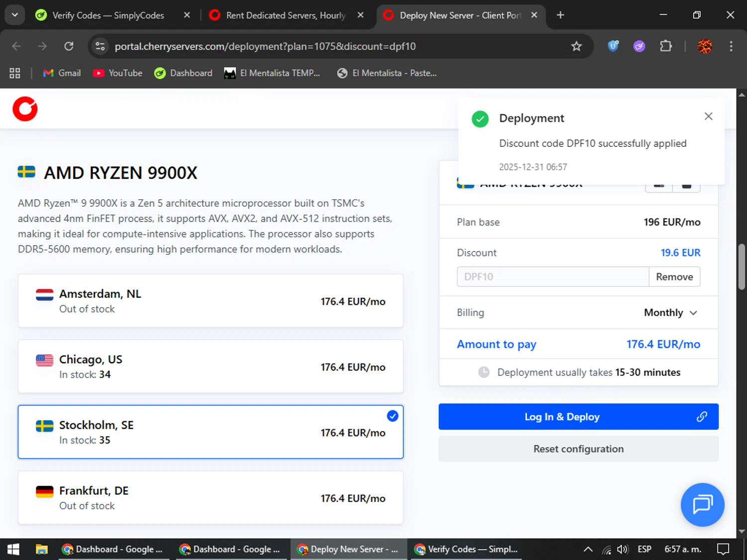Close the Deployment notification
Image resolution: width=747 pixels, height=560 pixels.
tap(708, 116)
